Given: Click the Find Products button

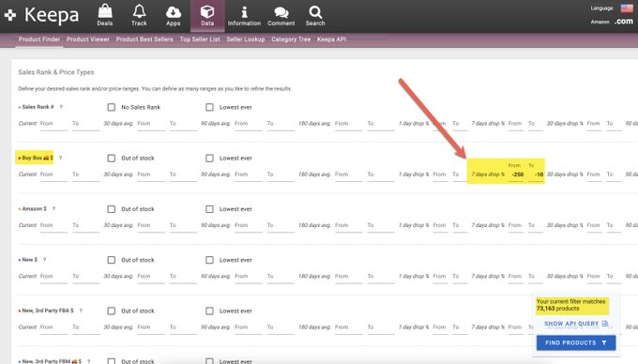Looking at the screenshot, I should click(x=576, y=342).
